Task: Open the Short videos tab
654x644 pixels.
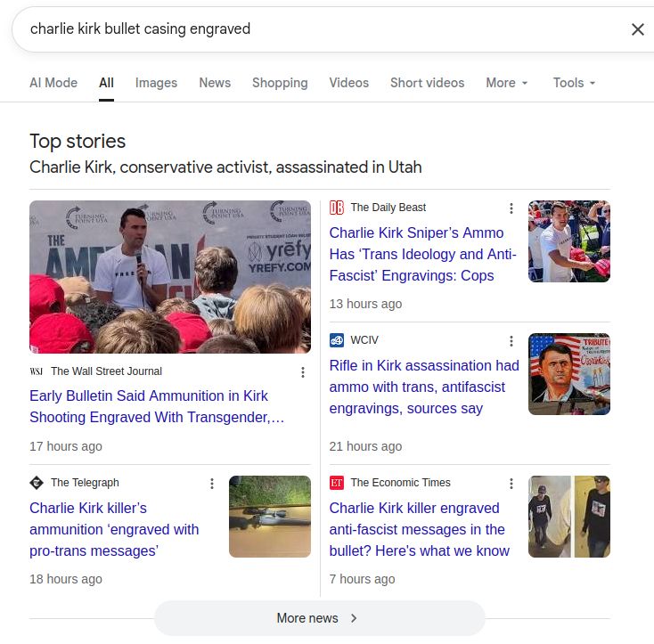Action: pos(427,83)
